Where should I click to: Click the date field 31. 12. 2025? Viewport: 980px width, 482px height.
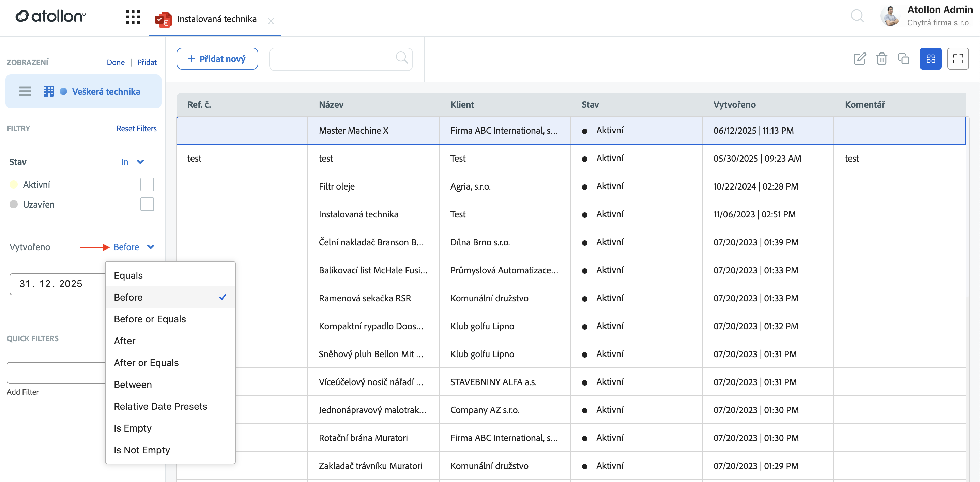pos(51,283)
